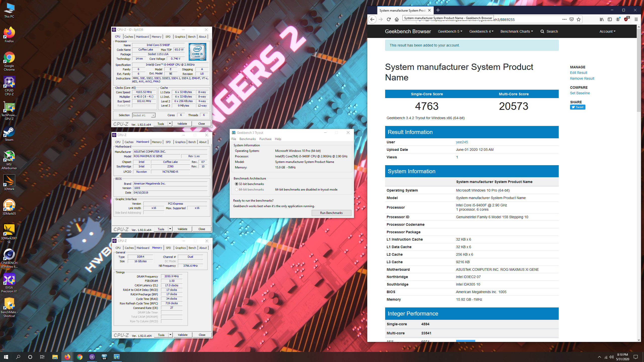This screenshot has height=362, width=644.
Task: Open Graphics tab in top CPU-Z window
Action: pos(180,37)
